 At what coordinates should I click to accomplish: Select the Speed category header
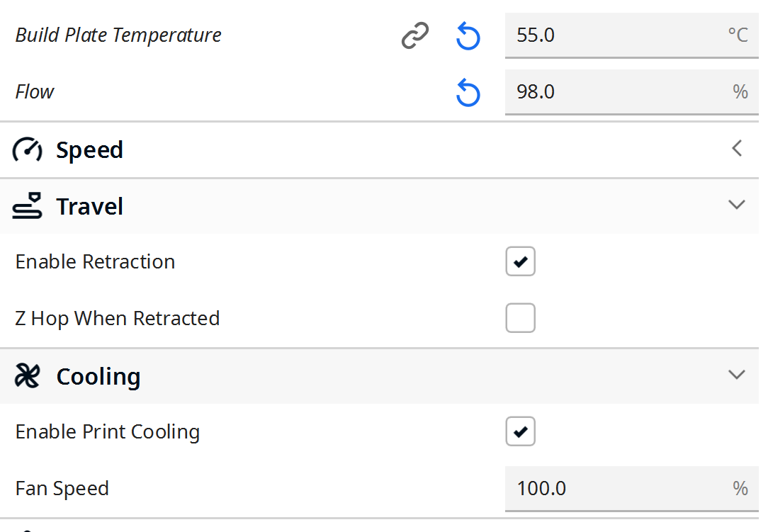coord(379,149)
